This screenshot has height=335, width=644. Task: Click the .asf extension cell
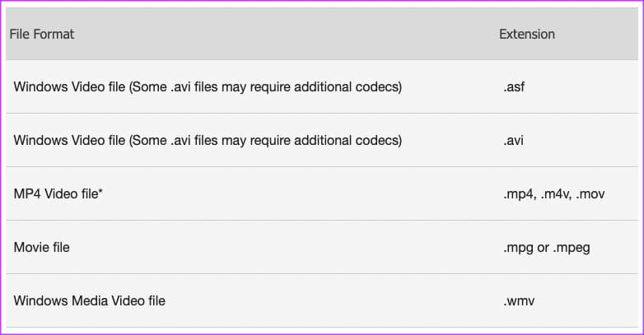coord(514,87)
